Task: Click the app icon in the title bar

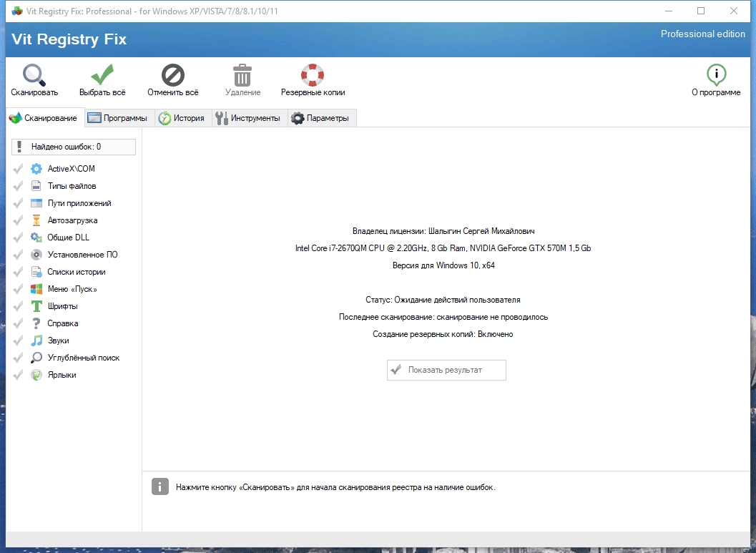Action: pyautogui.click(x=17, y=11)
